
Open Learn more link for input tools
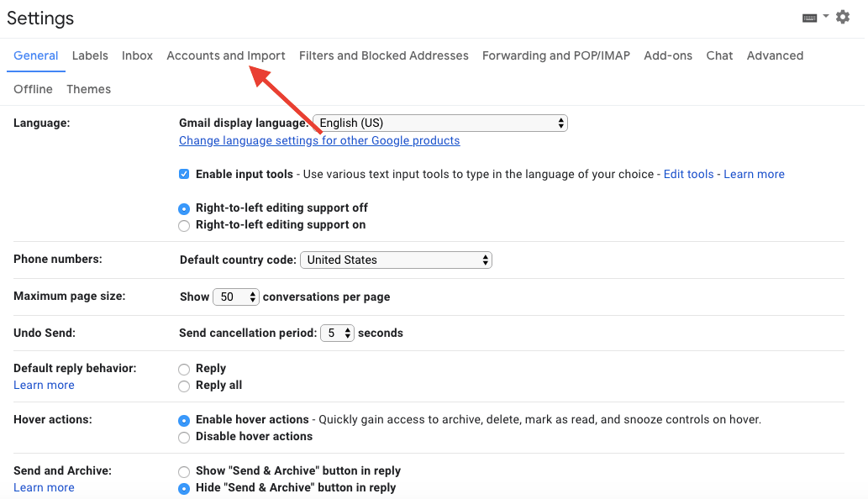click(x=754, y=174)
